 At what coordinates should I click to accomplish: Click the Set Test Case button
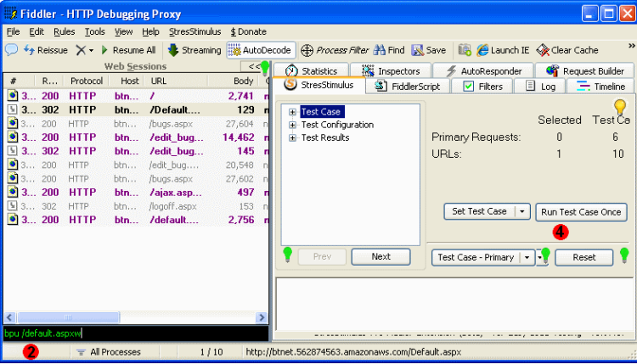tap(479, 211)
